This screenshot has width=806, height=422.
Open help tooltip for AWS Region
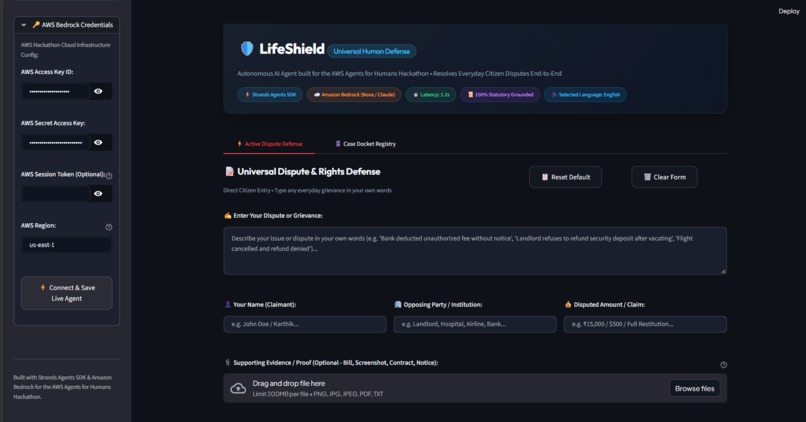109,227
